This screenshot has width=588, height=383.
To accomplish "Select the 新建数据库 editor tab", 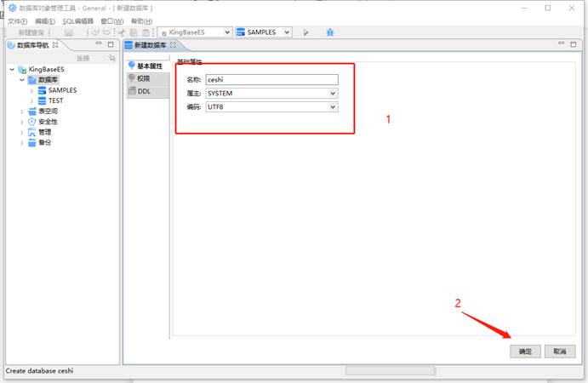I will 150,45.
